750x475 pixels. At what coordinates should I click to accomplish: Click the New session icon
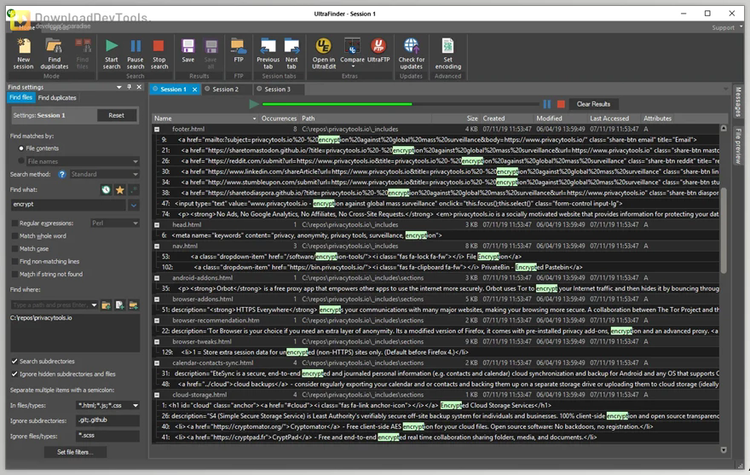pos(24,50)
